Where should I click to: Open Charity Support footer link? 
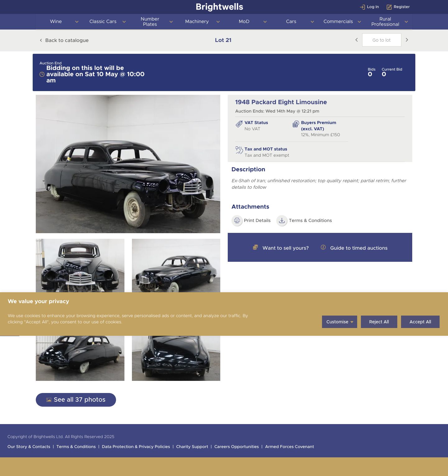[192, 447]
